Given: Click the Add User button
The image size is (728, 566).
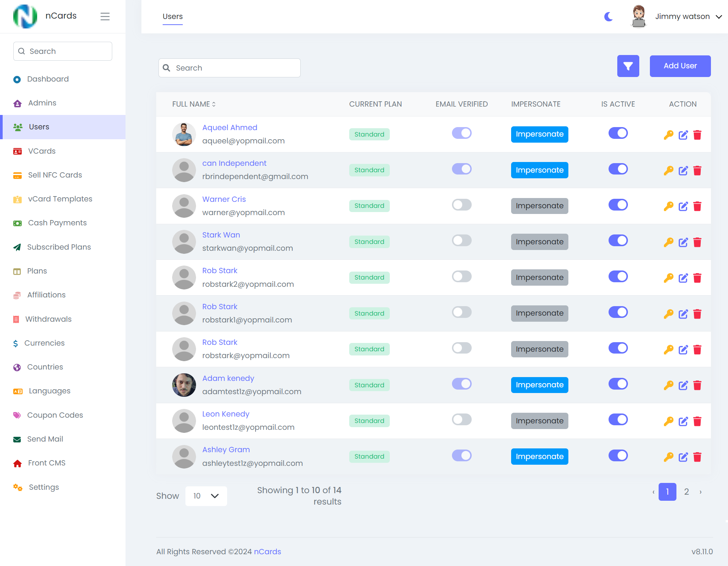Looking at the screenshot, I should tap(680, 66).
